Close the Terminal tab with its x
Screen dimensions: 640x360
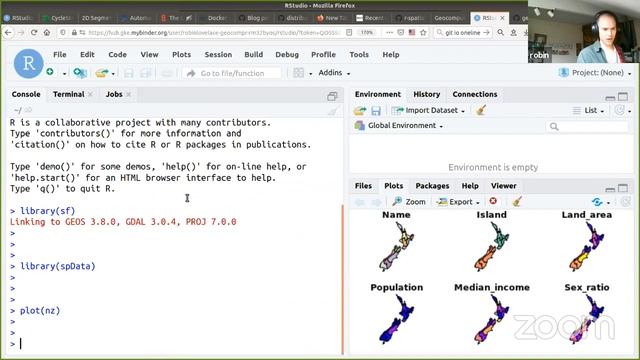click(90, 94)
